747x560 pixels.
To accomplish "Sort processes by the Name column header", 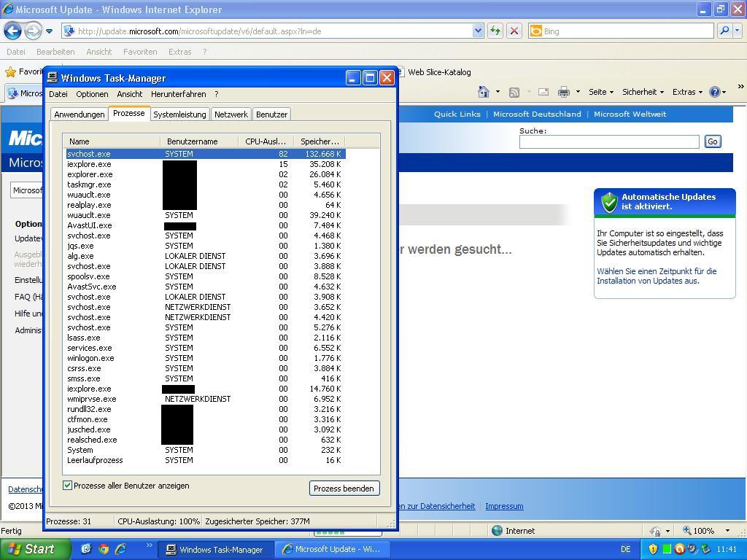I will click(x=112, y=141).
